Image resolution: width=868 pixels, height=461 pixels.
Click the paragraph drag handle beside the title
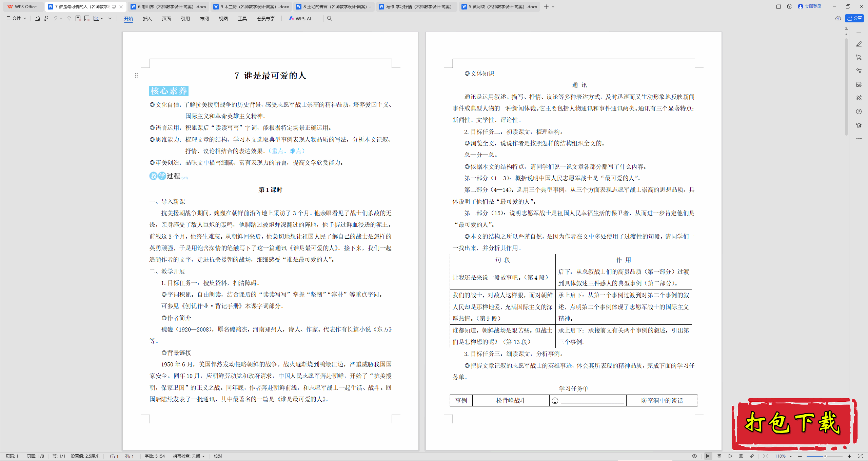click(136, 75)
